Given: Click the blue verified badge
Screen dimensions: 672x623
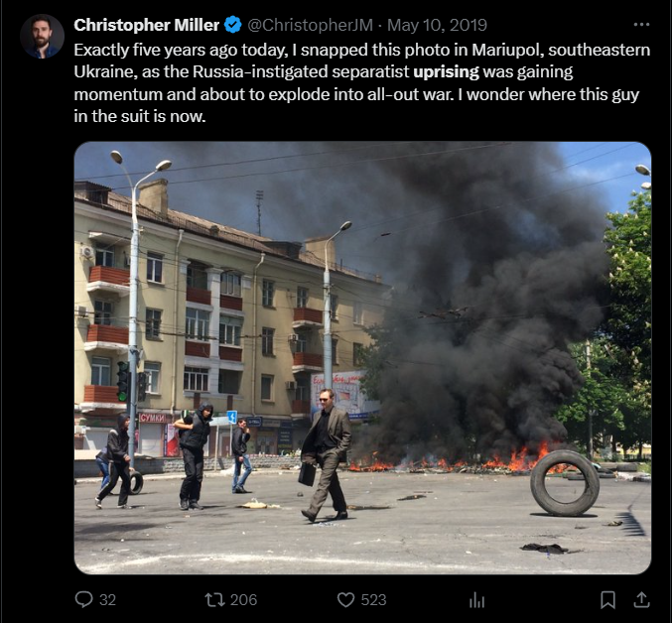Looking at the screenshot, I should pyautogui.click(x=233, y=25).
